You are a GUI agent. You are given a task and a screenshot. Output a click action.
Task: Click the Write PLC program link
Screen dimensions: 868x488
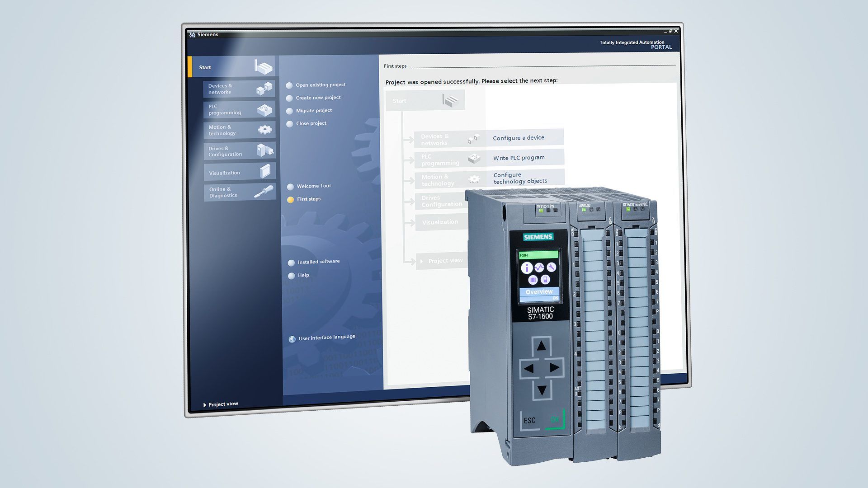click(518, 157)
